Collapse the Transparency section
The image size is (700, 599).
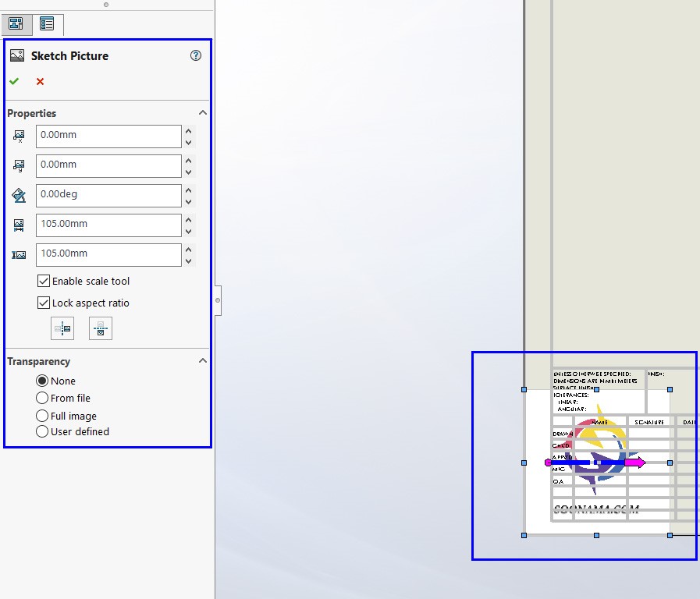point(203,360)
